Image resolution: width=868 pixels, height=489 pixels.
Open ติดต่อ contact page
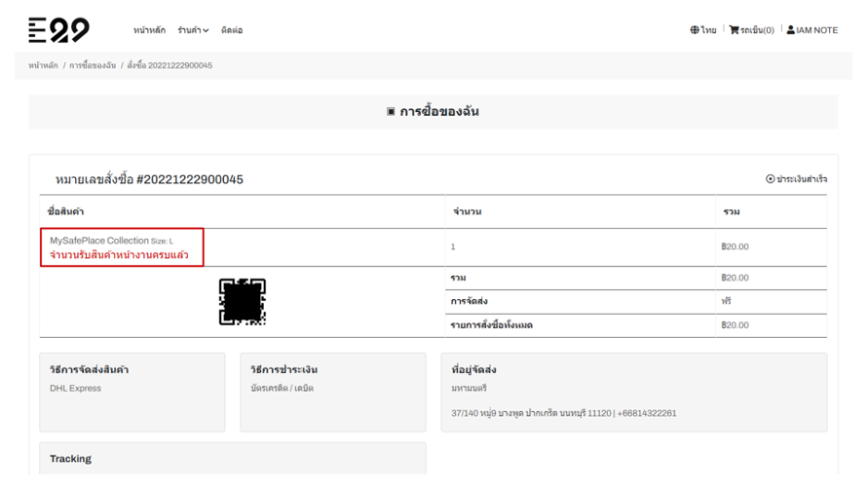click(x=232, y=30)
